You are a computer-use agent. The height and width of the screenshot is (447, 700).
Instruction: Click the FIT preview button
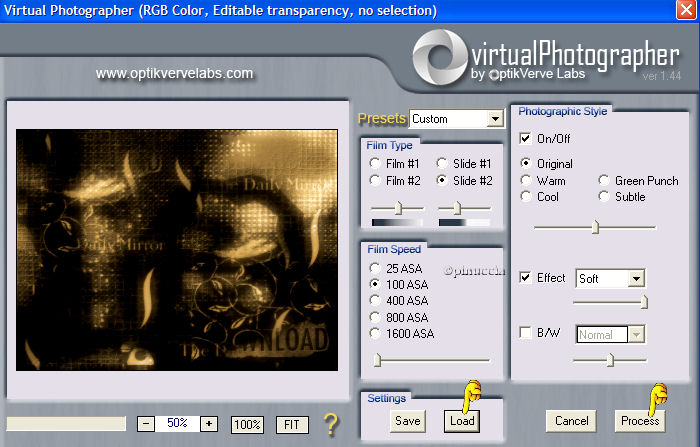pos(292,424)
